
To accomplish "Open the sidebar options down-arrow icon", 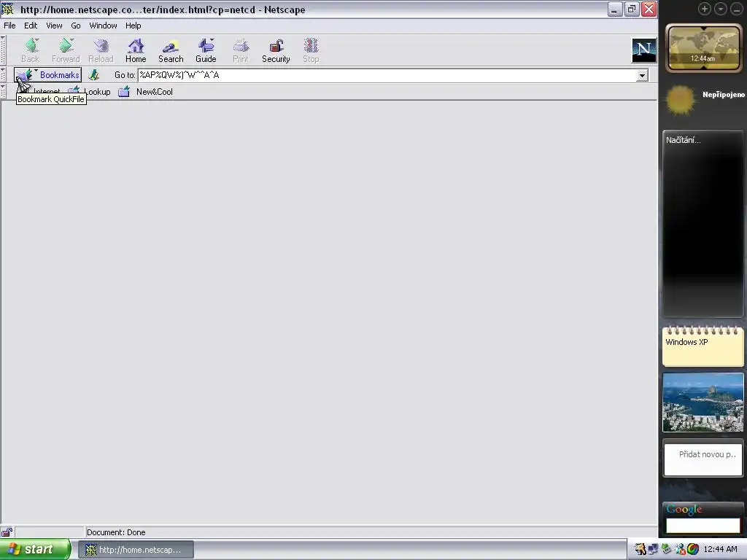I will tap(720, 9).
